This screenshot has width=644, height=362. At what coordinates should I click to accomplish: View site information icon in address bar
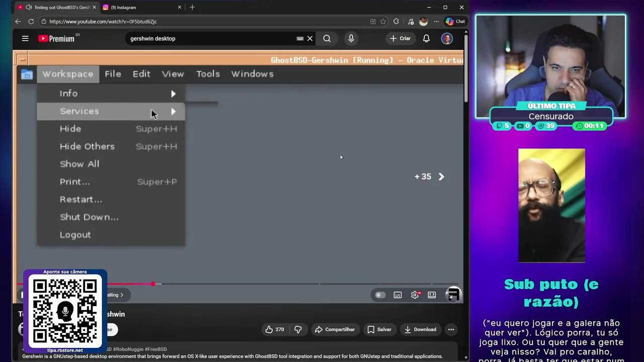coord(44,22)
